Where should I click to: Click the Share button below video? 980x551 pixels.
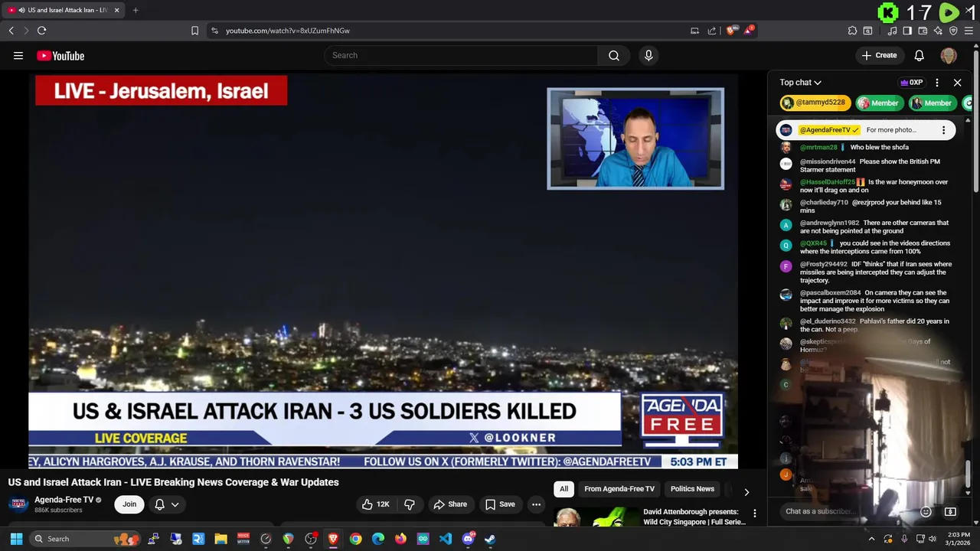(x=449, y=504)
